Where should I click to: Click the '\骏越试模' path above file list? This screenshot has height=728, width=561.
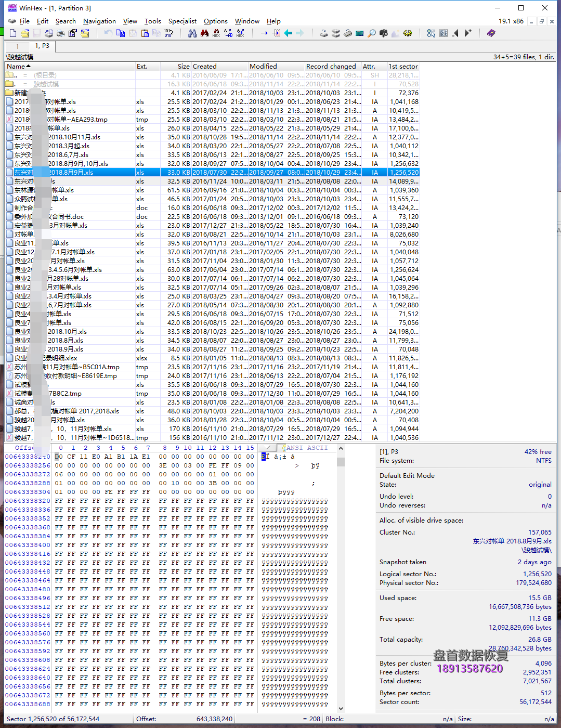coord(20,57)
